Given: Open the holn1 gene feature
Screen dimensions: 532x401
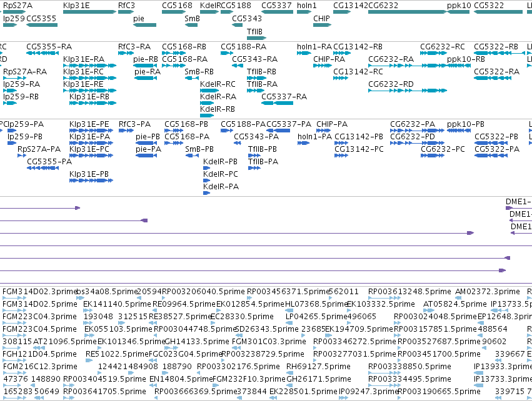Looking at the screenshot, I should 304,12.
